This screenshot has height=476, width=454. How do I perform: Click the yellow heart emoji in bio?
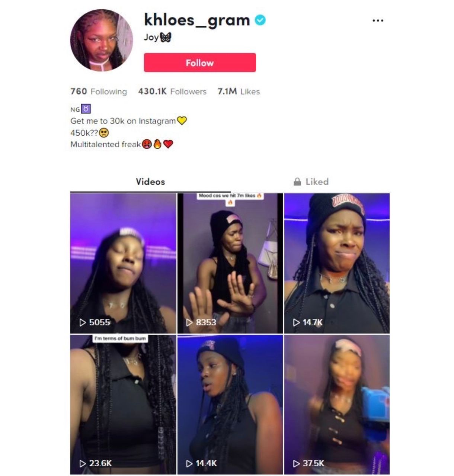pos(182,121)
